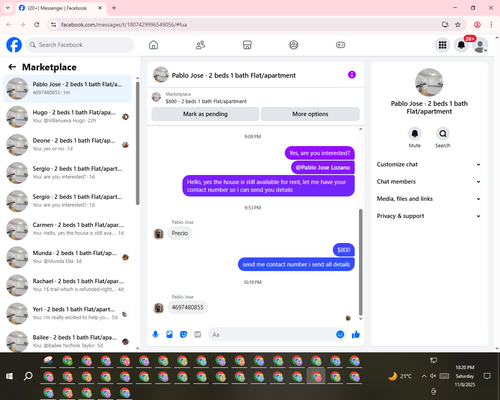
Task: Click the chat messages scrollbar
Action: tap(360, 262)
